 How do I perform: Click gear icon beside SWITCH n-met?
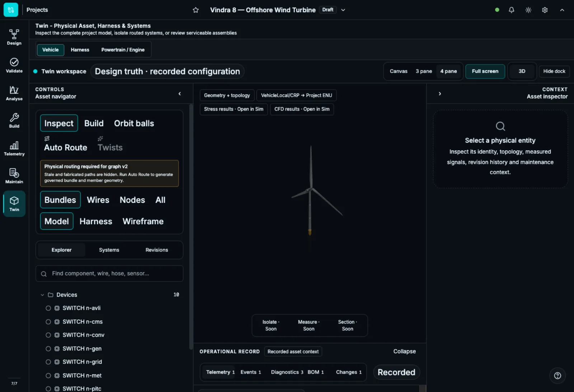[57, 376]
